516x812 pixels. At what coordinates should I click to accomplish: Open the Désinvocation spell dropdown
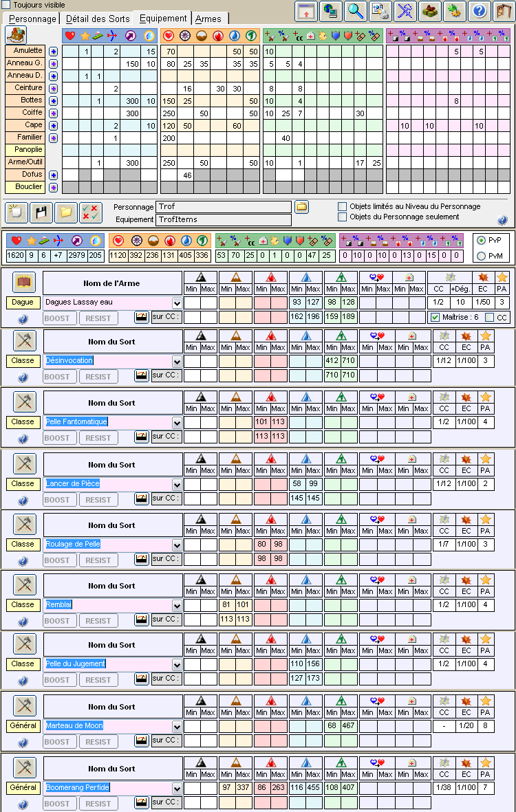pyautogui.click(x=177, y=361)
